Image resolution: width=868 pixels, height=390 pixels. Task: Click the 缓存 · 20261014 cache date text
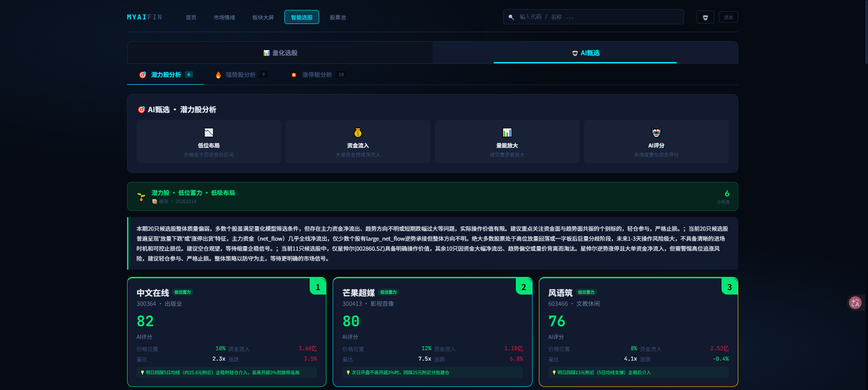tap(177, 202)
